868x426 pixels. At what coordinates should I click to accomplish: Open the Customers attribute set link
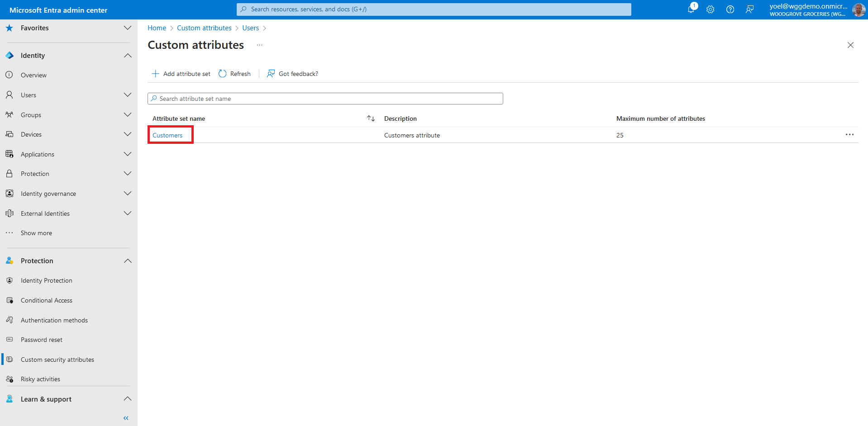point(167,135)
